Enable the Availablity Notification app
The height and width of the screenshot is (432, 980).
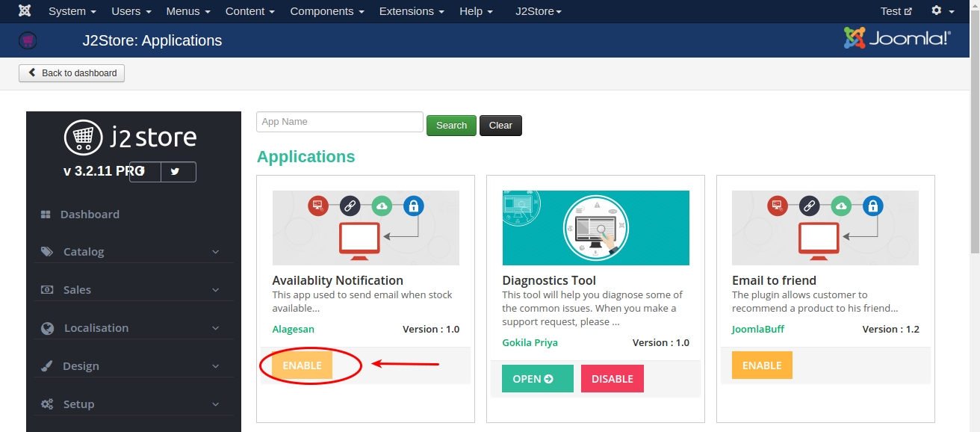pyautogui.click(x=302, y=365)
